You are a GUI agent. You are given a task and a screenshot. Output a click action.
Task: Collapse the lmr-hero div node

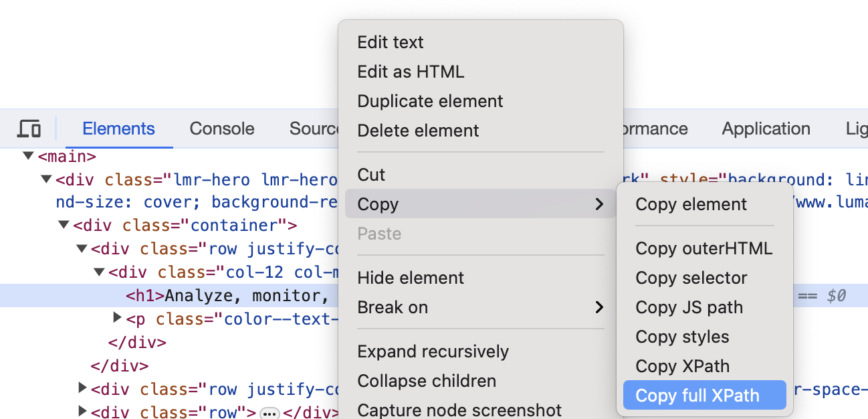pos(46,179)
